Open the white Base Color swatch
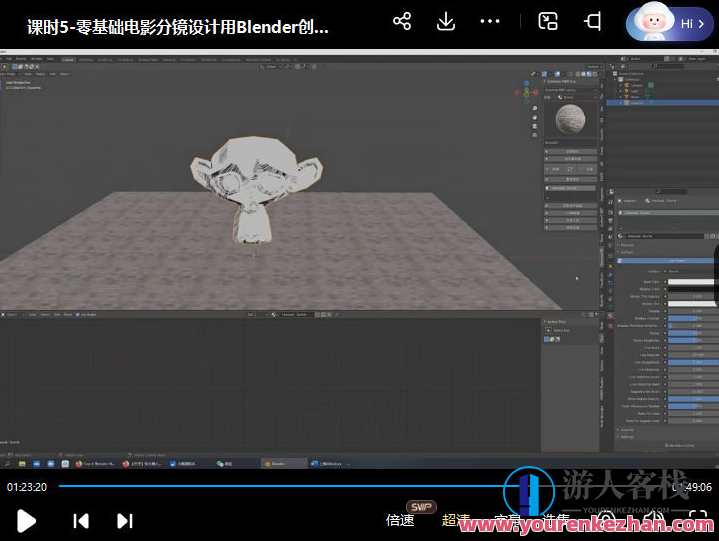 pyautogui.click(x=693, y=282)
